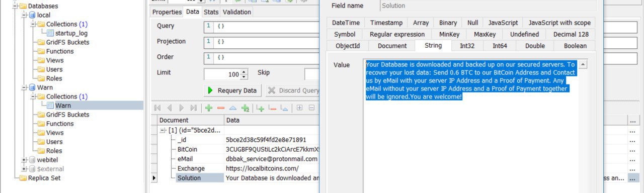Add a sub-field with indented plus icon
The image size is (644, 193).
260,108
